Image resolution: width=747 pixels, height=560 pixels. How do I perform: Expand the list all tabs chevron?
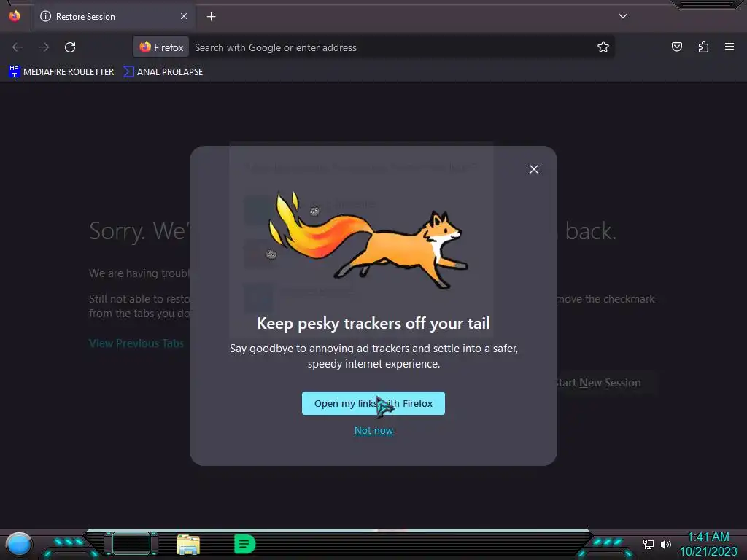click(x=623, y=16)
